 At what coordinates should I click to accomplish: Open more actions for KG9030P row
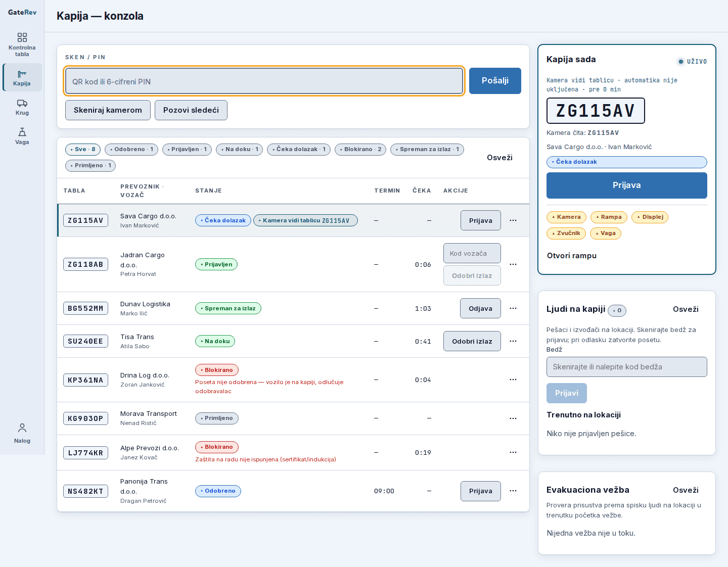(513, 418)
